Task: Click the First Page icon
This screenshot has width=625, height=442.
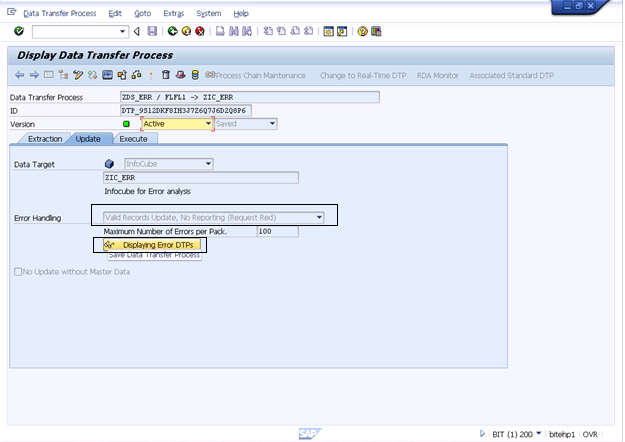Action: 268,31
